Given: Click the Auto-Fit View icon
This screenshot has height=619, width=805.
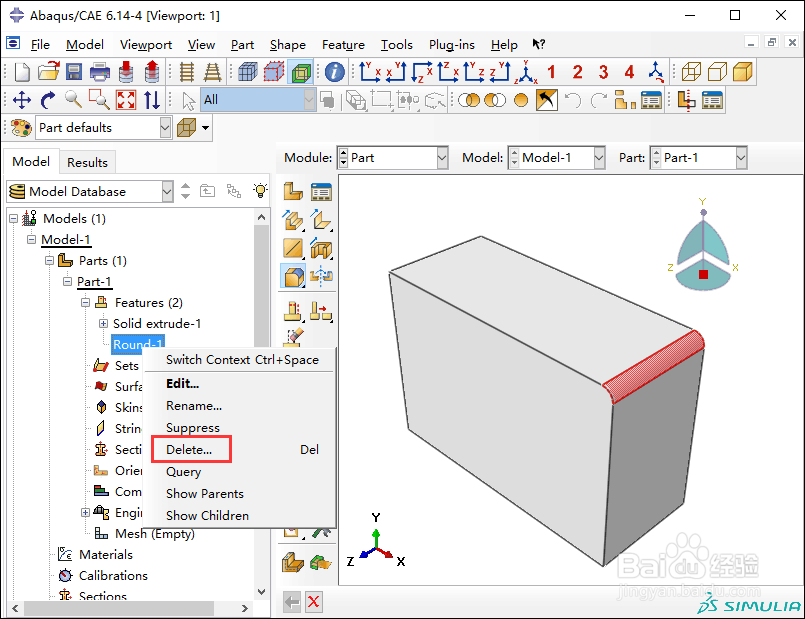Looking at the screenshot, I should pos(126,100).
